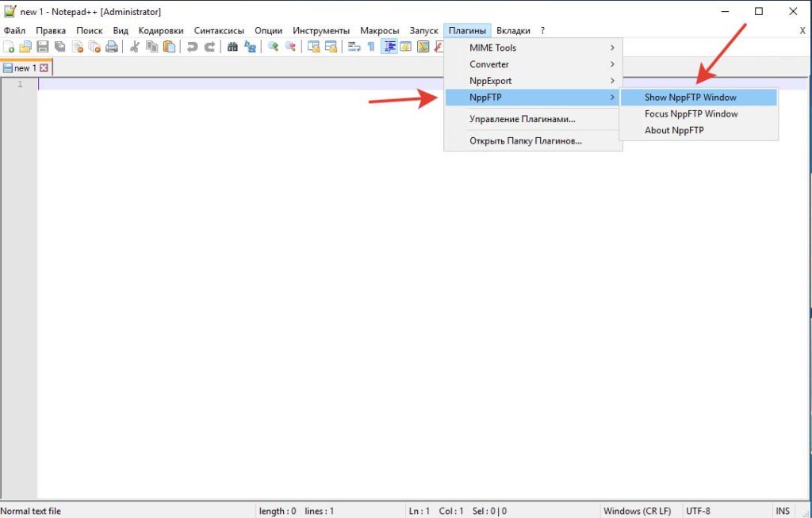
Task: Open the Файл menu
Action: coord(14,31)
